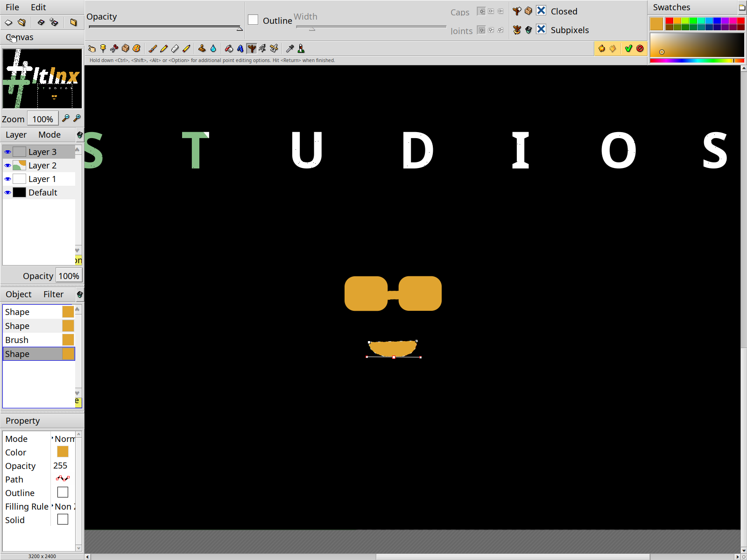
Task: Select the Eraser tool
Action: (175, 49)
